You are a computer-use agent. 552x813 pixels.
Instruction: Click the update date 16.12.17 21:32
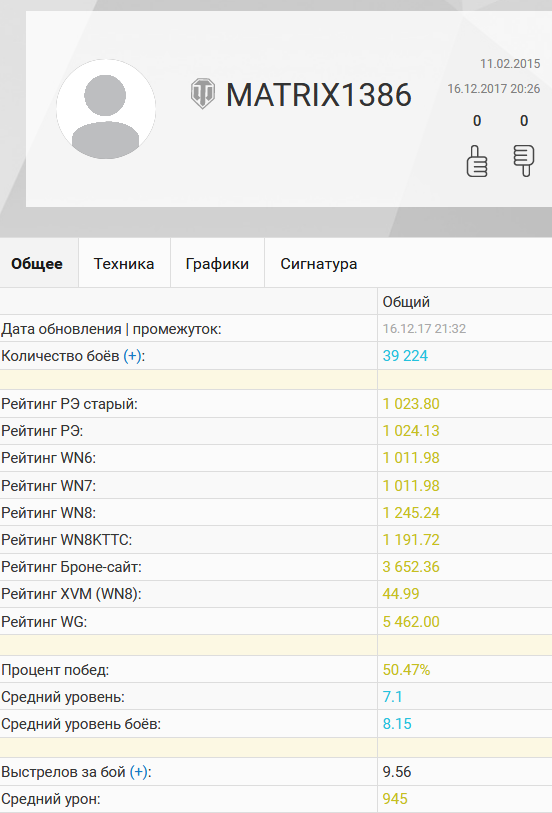[x=424, y=329]
